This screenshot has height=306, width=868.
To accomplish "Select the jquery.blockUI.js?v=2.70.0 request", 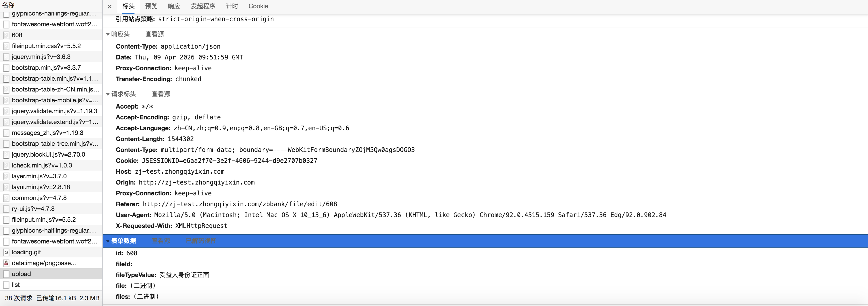I will pos(48,155).
